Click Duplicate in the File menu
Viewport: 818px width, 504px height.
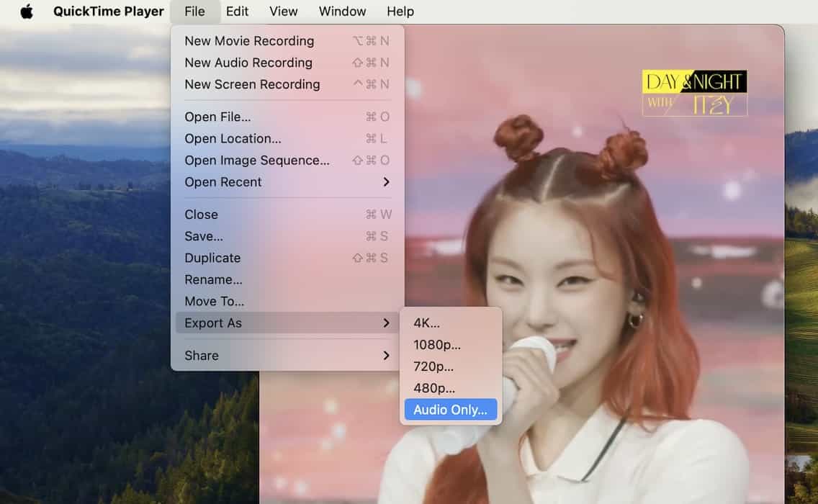pos(212,258)
